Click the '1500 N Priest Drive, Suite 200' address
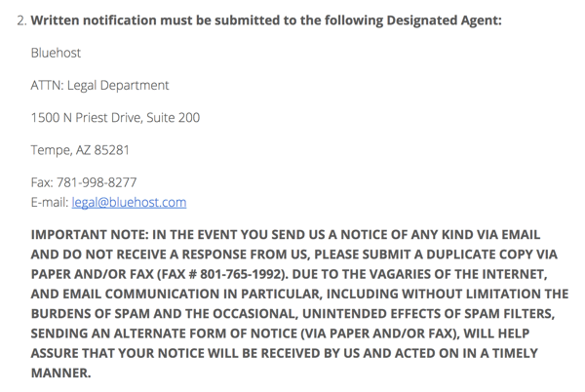 [115, 117]
